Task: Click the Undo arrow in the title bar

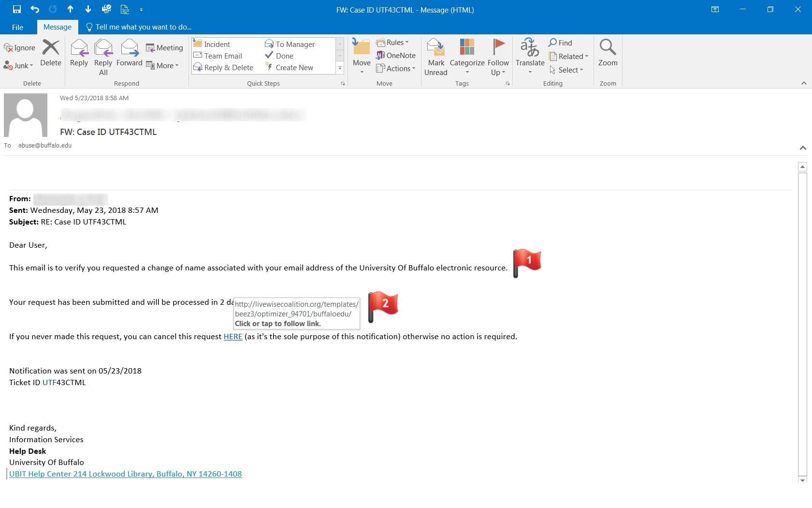Action: point(35,9)
